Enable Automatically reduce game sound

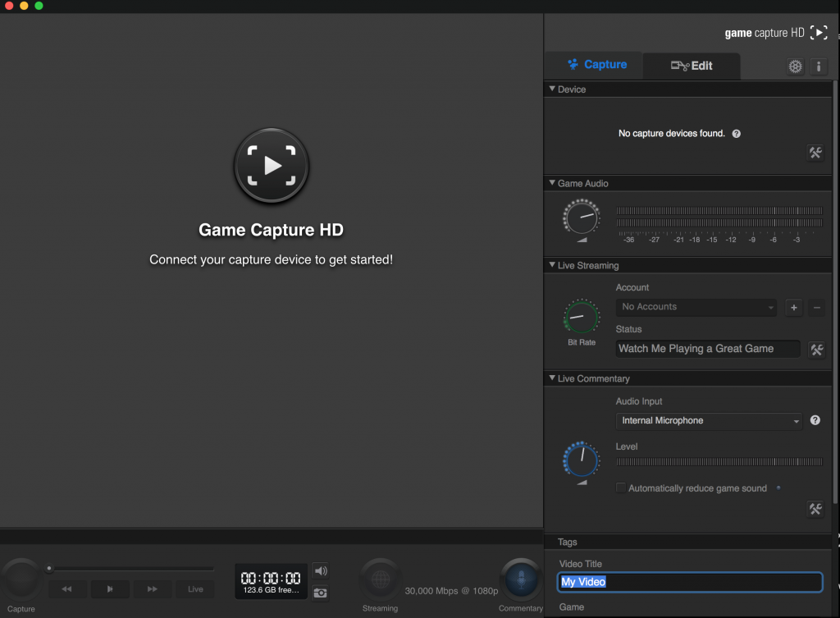point(621,488)
